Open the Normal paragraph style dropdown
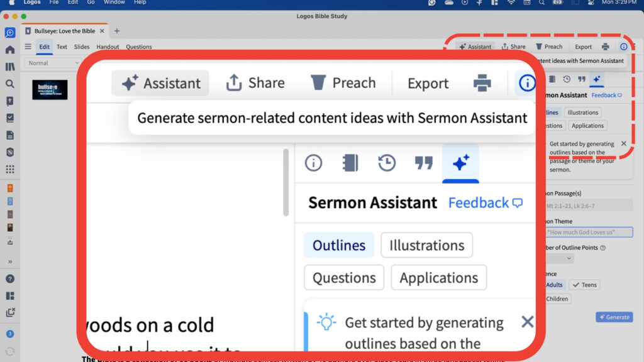The width and height of the screenshot is (644, 362). (x=52, y=63)
